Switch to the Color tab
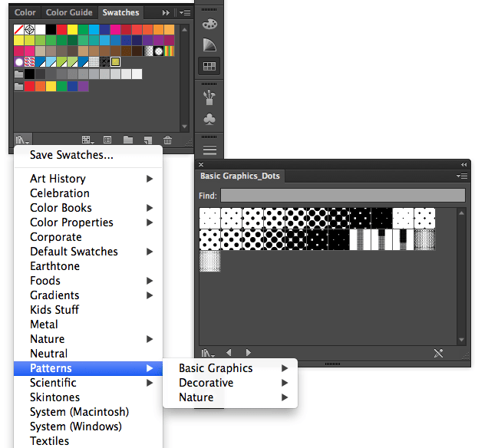Screen dimensions: 488x448 [x=25, y=12]
